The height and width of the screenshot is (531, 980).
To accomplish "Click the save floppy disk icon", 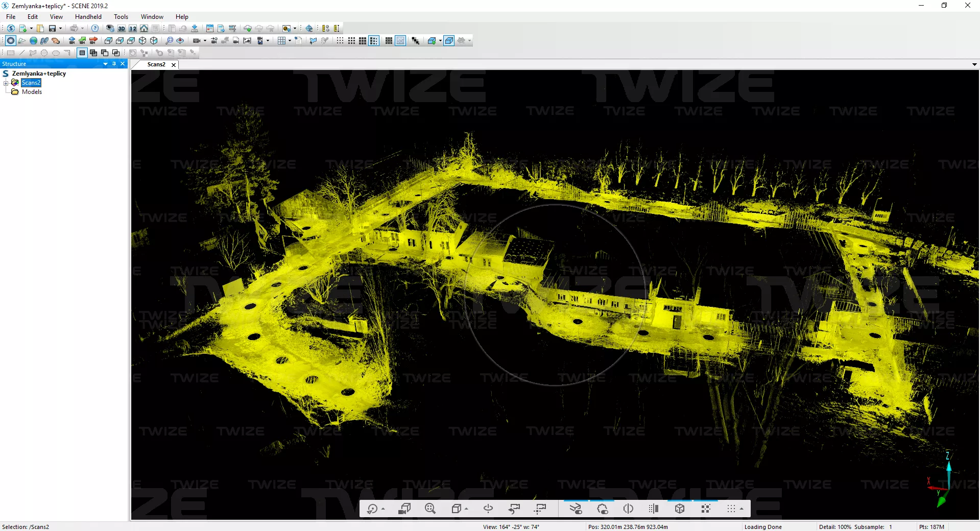I will (52, 29).
